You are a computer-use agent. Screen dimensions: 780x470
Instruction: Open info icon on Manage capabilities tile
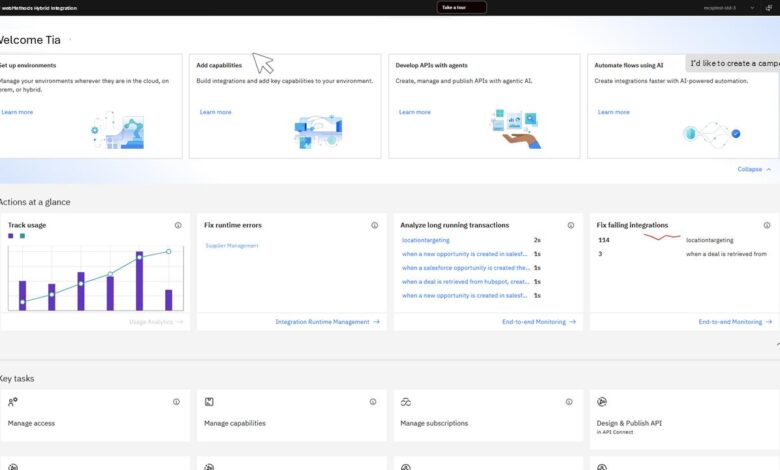373,402
